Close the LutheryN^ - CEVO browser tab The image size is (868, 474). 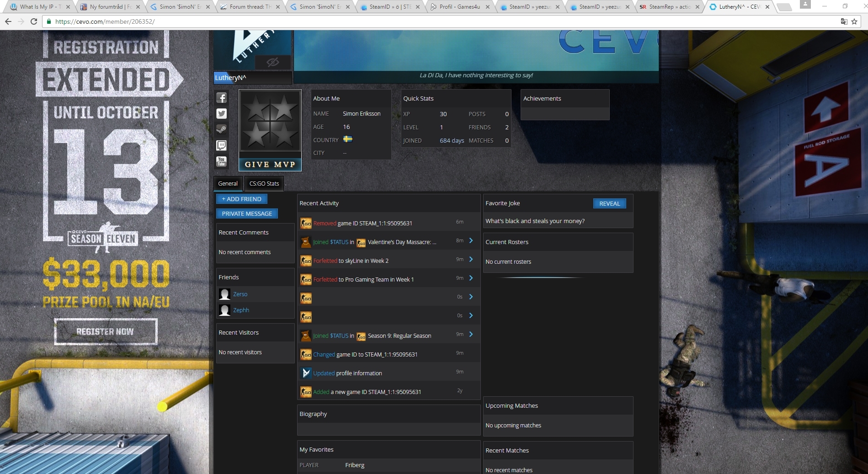click(x=767, y=7)
